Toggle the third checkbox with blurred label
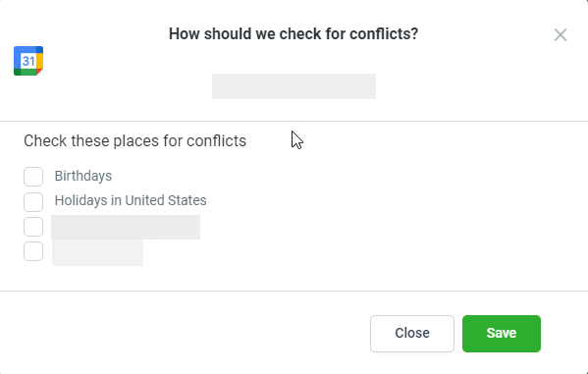Image resolution: width=588 pixels, height=374 pixels. click(x=33, y=227)
